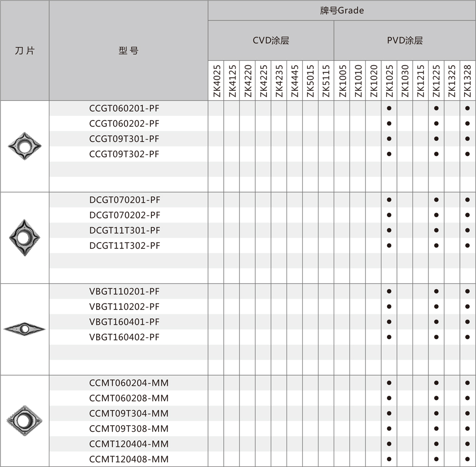476x467 pixels.
Task: Select the ZK1328 grade column header
Action: click(x=467, y=81)
